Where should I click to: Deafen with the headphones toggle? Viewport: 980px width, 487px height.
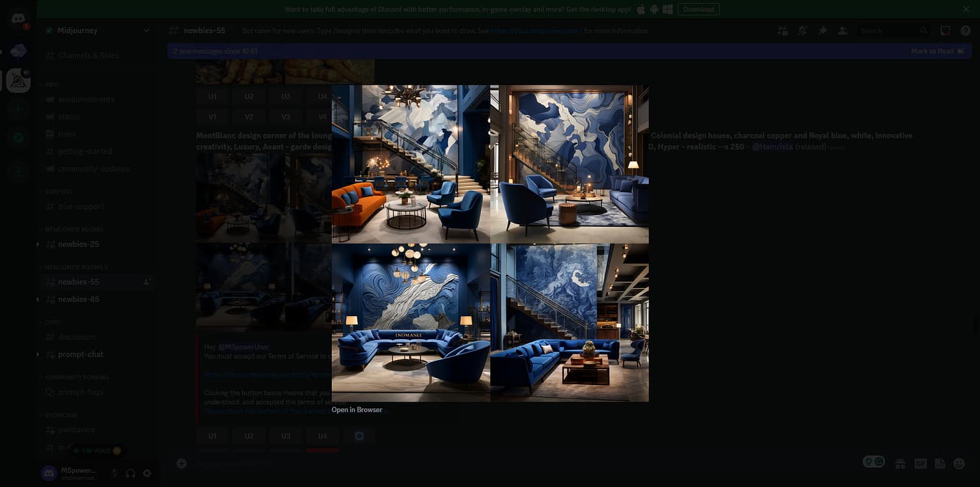tap(130, 473)
